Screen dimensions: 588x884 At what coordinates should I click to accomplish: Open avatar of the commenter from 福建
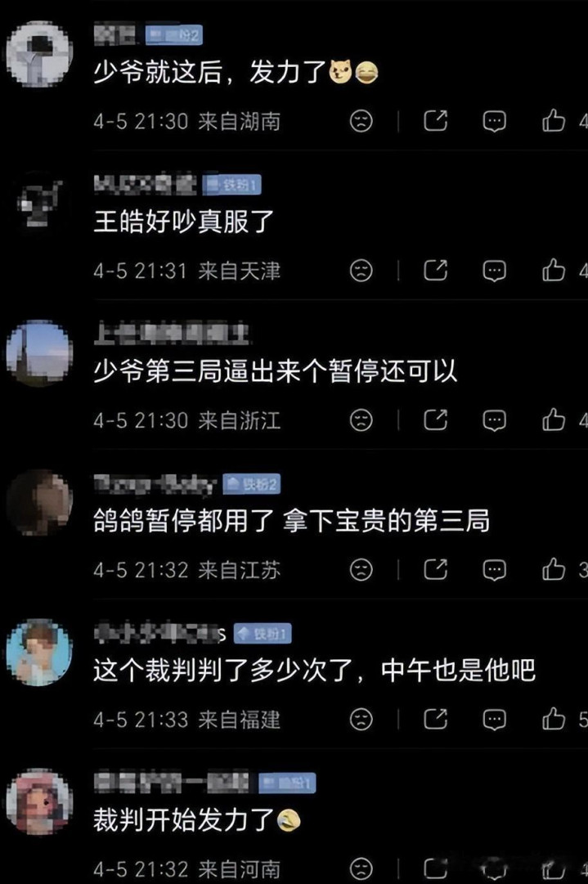pos(38,653)
